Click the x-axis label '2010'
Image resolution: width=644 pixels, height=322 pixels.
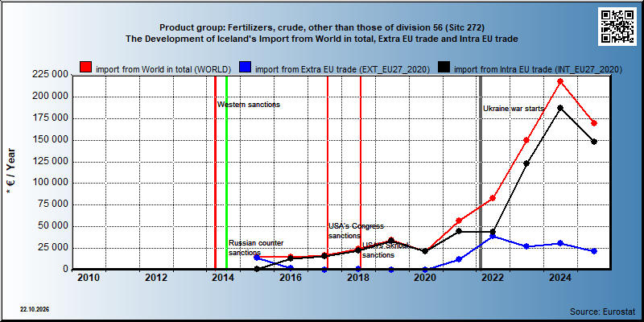click(x=89, y=278)
